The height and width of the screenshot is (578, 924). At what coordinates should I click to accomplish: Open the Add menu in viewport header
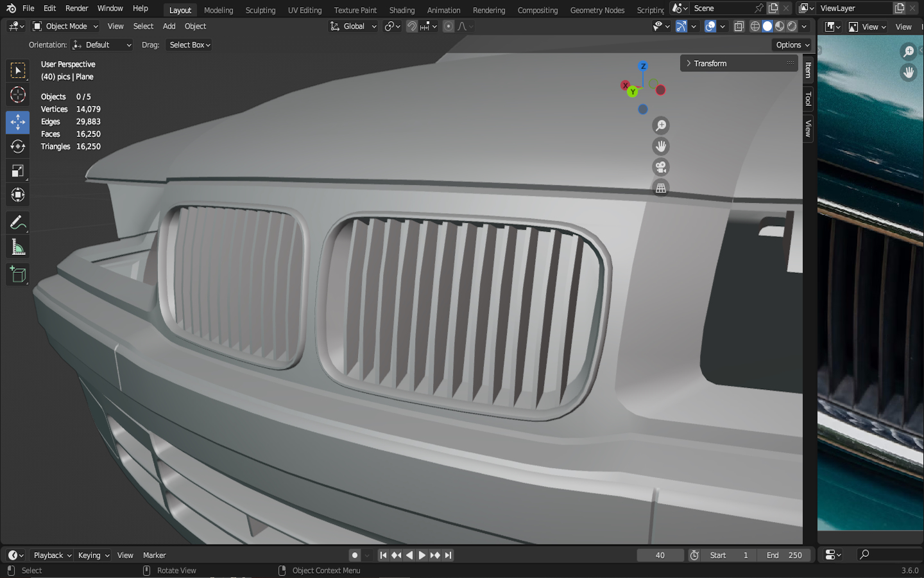tap(169, 26)
